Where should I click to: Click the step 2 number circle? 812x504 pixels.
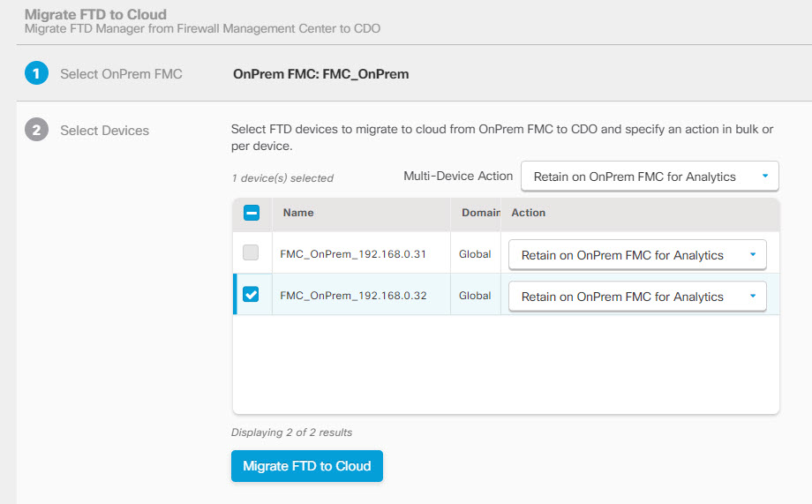[x=36, y=131]
